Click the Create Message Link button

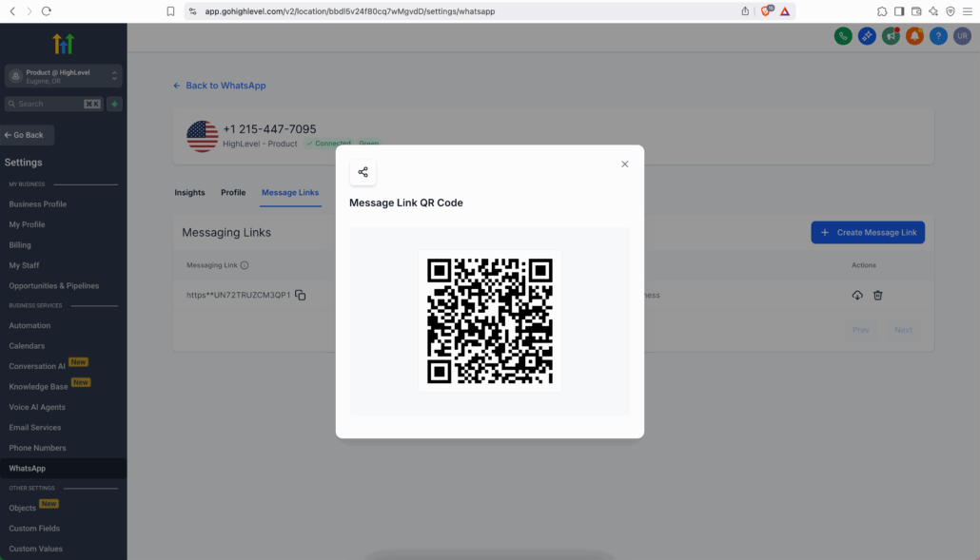coord(868,232)
